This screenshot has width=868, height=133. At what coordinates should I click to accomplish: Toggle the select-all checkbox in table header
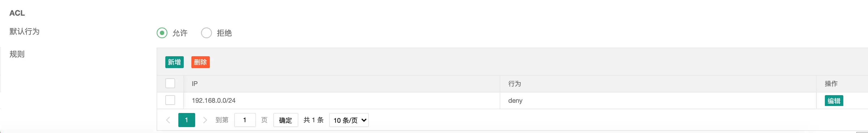pos(170,83)
